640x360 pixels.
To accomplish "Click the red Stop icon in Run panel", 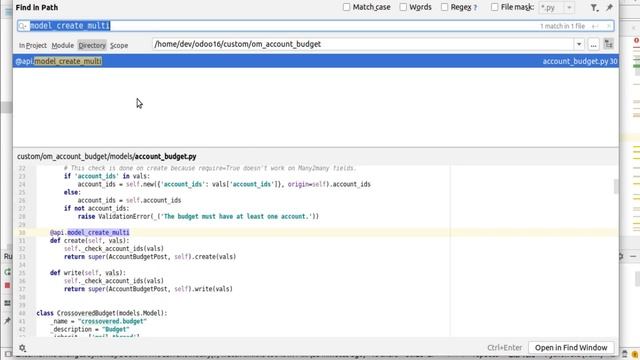I will click(7, 285).
